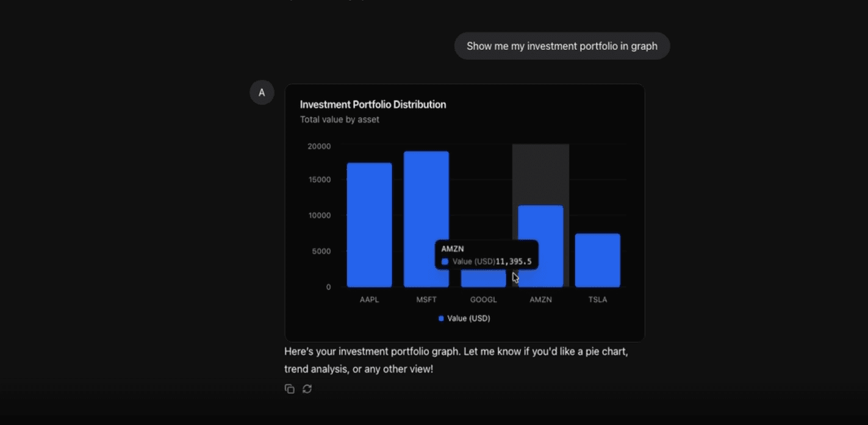Click the user message bubble about portfolio graph
Image resolution: width=868 pixels, height=425 pixels.
[x=561, y=46]
